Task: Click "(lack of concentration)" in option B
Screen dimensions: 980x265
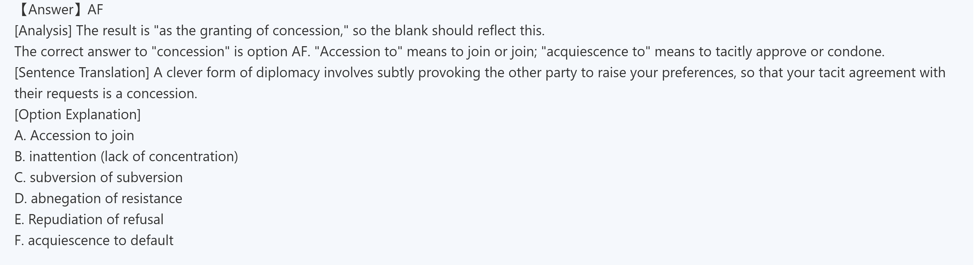Action: click(169, 157)
